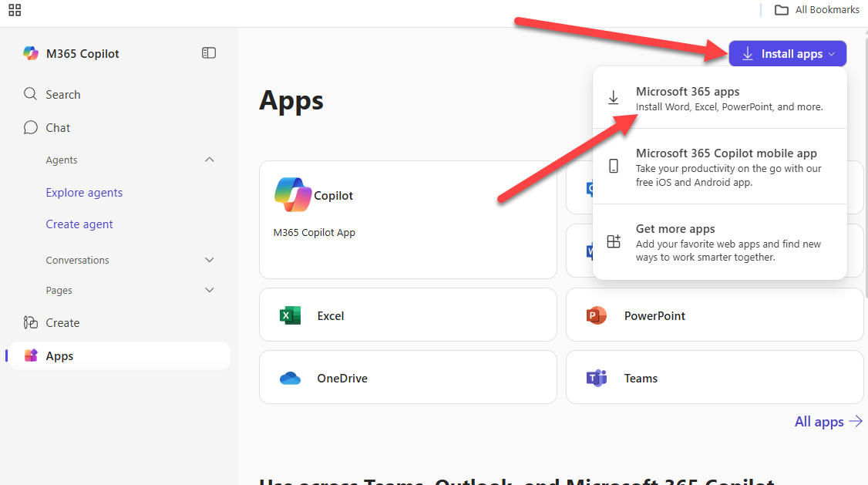Open Chat from the sidebar
Viewport: 868px width, 485px height.
tap(58, 128)
